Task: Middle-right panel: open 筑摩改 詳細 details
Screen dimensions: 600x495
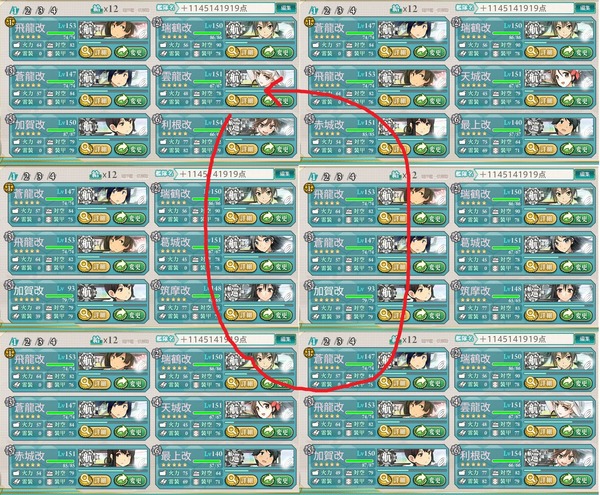Action: 540,315
